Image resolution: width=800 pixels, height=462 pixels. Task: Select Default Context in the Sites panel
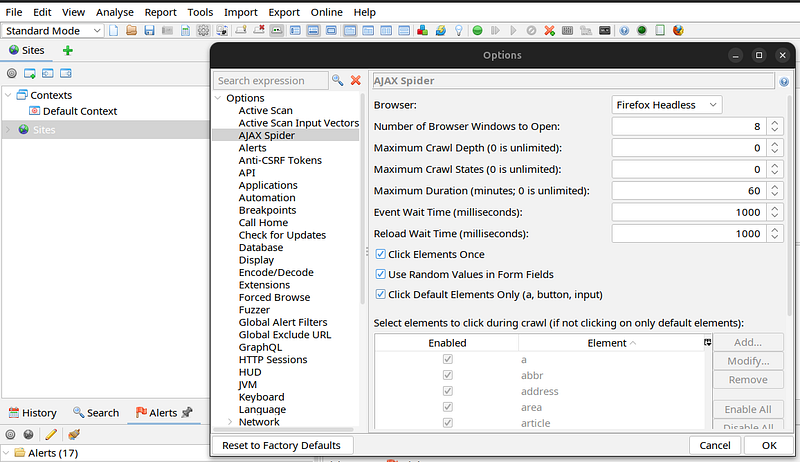(80, 111)
